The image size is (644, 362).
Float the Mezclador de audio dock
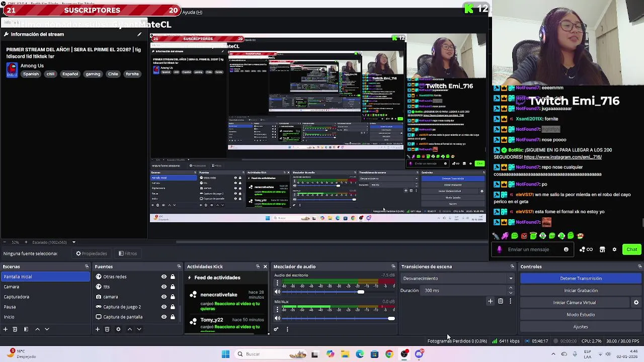393,266
